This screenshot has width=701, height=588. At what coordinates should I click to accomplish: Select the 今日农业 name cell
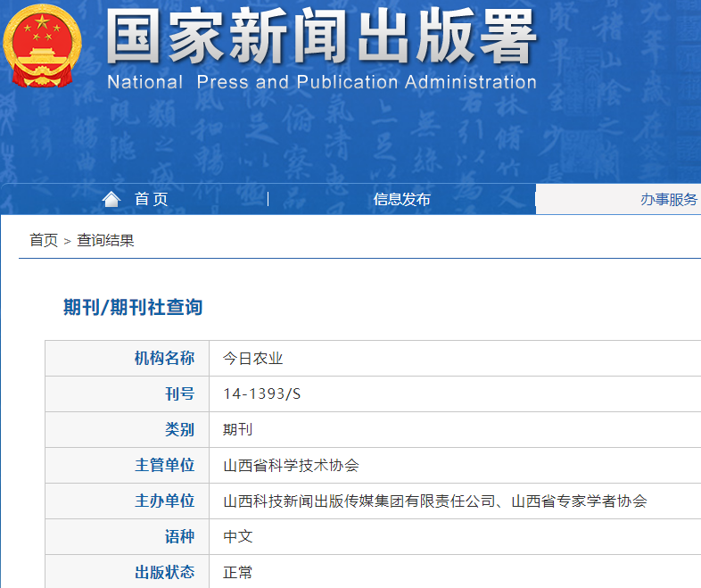coord(252,359)
